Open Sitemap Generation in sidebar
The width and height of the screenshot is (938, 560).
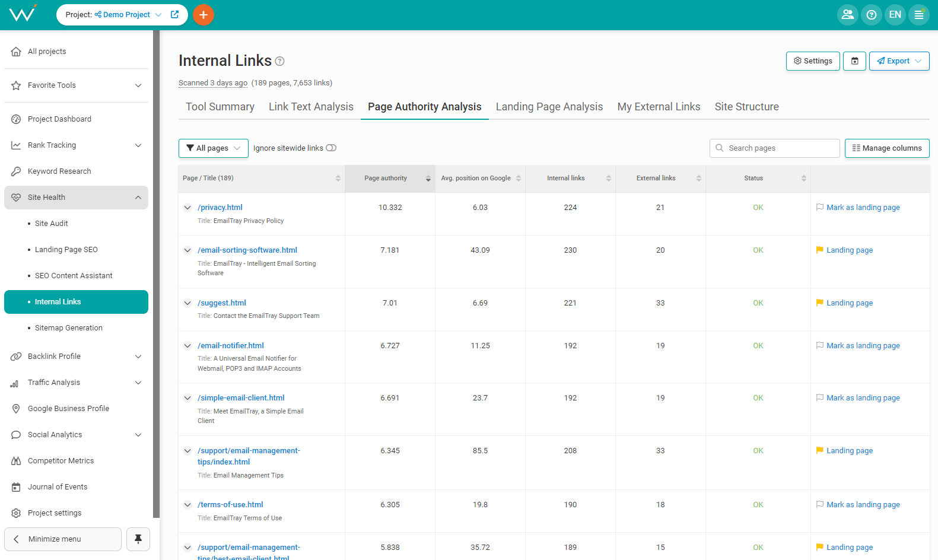[x=69, y=328]
